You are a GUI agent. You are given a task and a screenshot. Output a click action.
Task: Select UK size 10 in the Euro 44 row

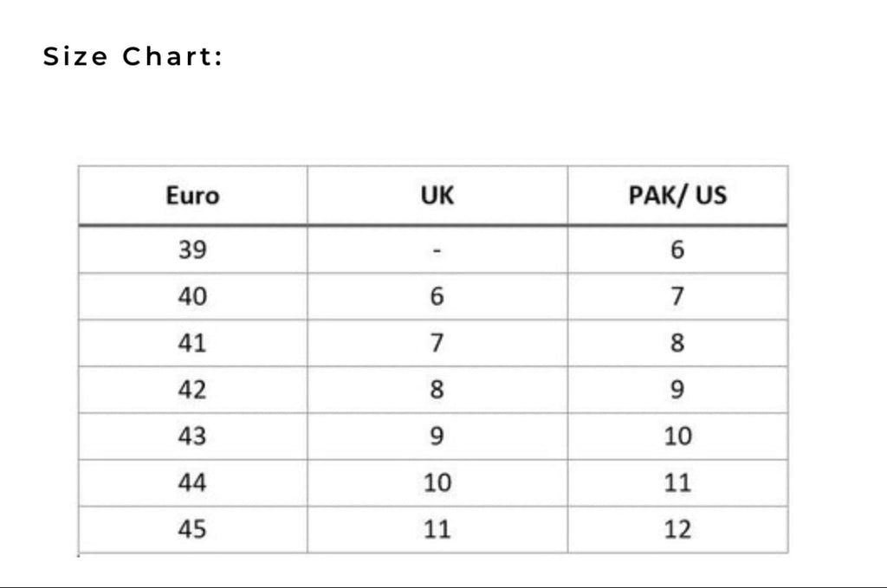pos(437,482)
